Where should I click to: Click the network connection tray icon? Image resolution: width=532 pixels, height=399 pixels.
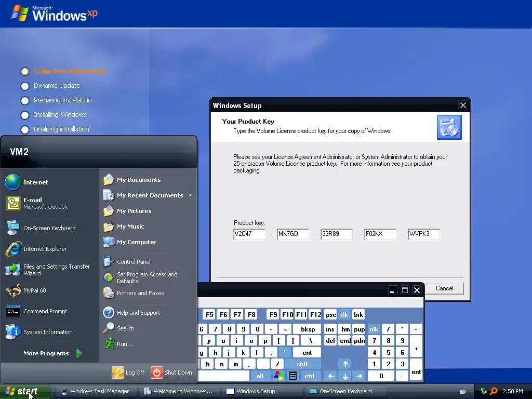(484, 391)
